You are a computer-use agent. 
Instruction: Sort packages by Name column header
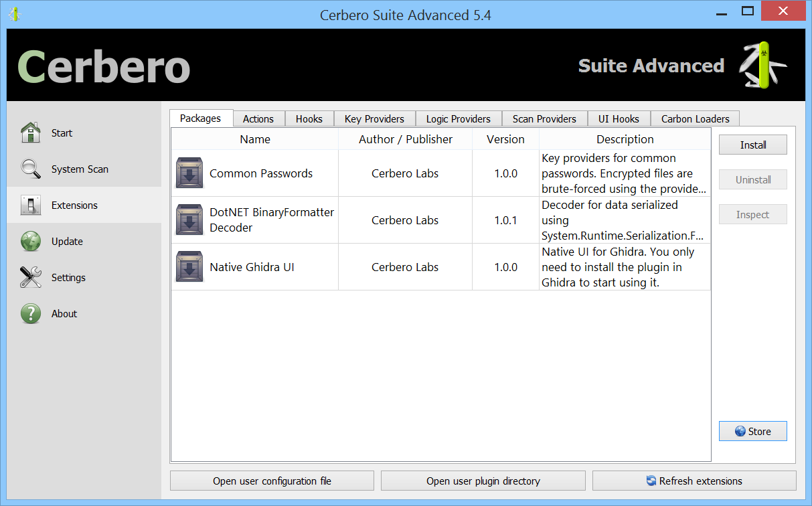tap(255, 139)
